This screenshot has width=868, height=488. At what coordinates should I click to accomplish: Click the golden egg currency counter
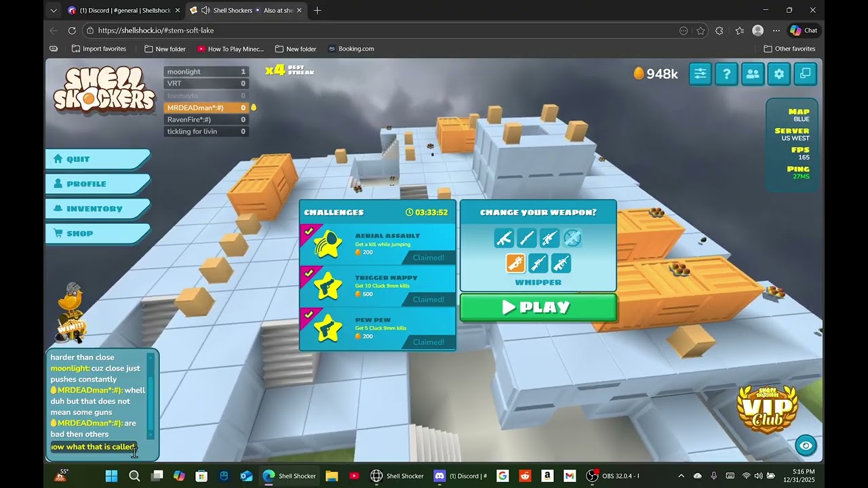pos(655,74)
